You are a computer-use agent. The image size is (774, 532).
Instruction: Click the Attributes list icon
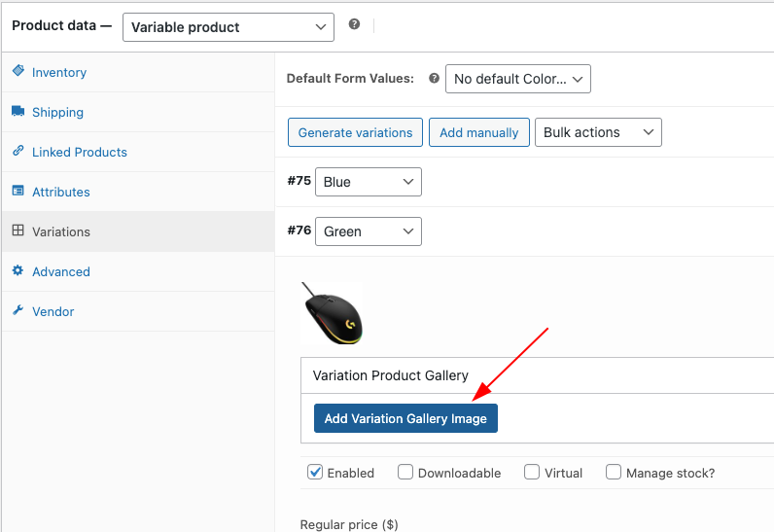point(18,191)
